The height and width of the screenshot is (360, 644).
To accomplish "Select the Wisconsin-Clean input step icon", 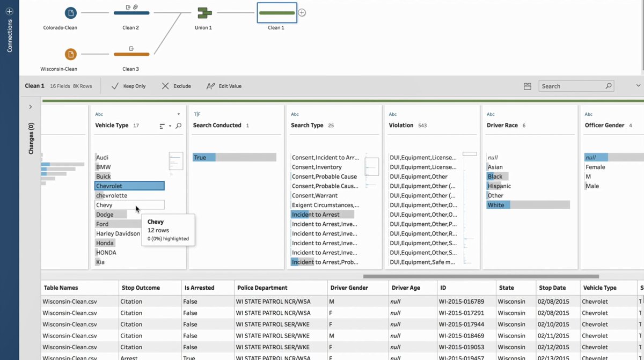I will click(x=70, y=54).
